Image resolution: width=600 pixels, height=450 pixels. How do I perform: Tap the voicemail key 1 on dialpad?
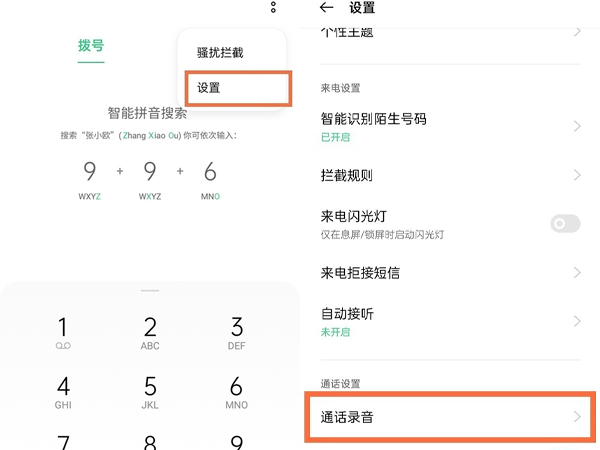click(x=63, y=333)
